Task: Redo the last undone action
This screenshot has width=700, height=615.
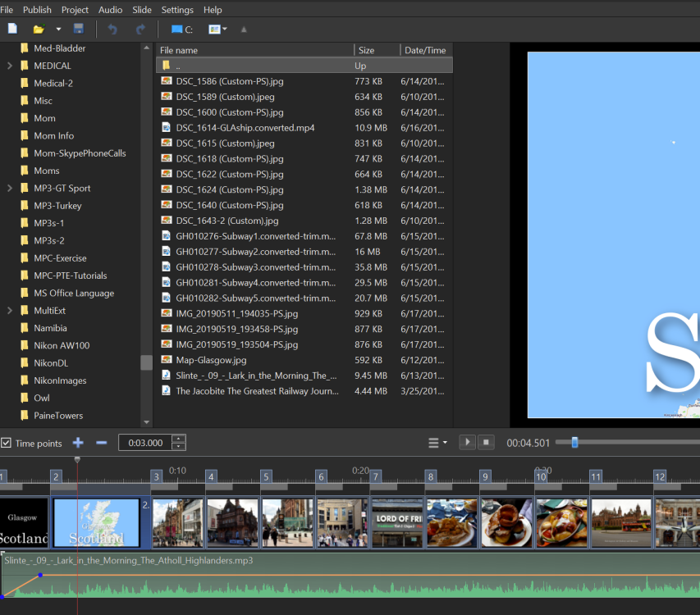Action: 140,29
